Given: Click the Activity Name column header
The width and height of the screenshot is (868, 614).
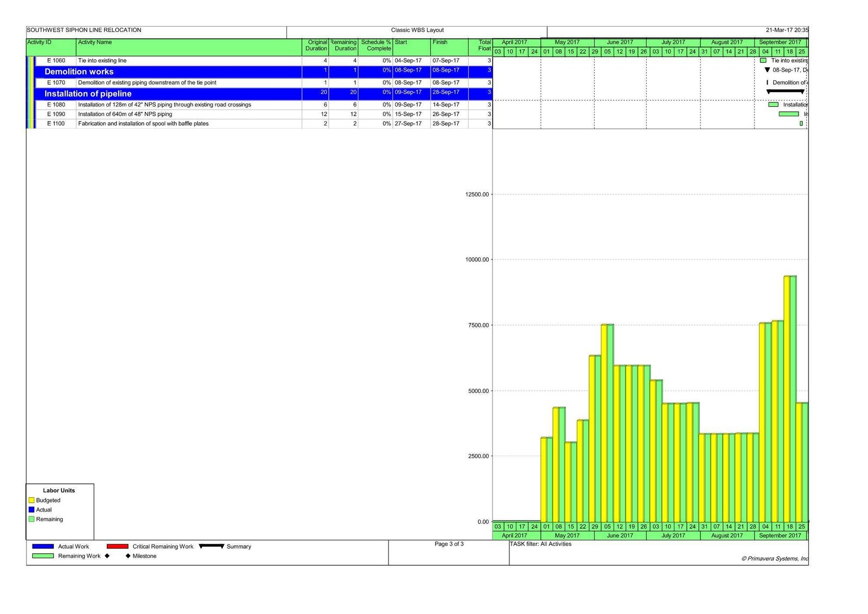Looking at the screenshot, I should [95, 42].
